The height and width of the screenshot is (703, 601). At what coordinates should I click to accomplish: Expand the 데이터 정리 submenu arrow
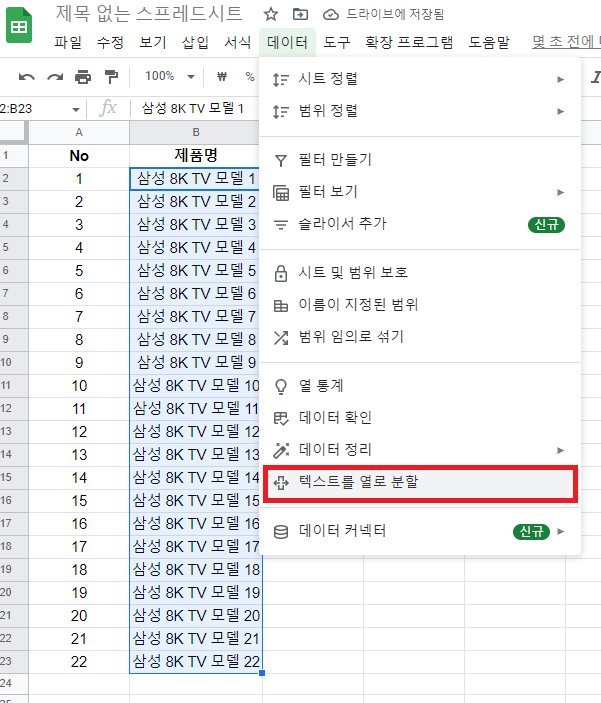click(561, 450)
